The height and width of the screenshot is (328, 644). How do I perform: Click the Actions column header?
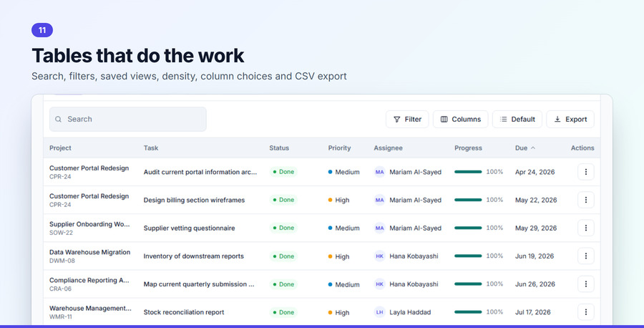click(x=582, y=148)
